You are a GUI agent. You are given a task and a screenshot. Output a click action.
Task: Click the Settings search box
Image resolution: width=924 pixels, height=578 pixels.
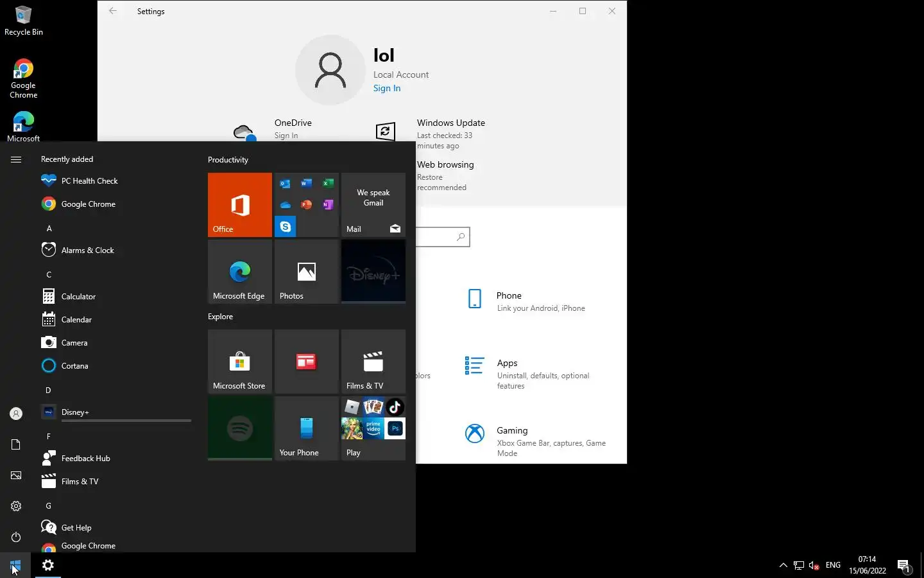pyautogui.click(x=443, y=237)
